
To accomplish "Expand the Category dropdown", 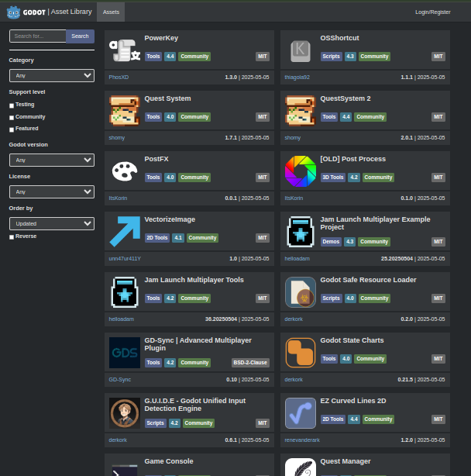I will 52,76.
